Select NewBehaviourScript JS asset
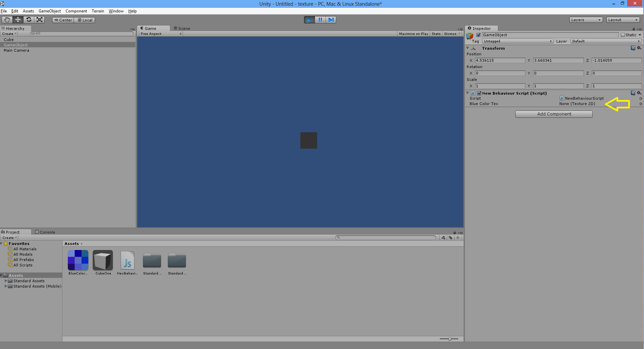Image resolution: width=644 pixels, height=349 pixels. pos(127,263)
